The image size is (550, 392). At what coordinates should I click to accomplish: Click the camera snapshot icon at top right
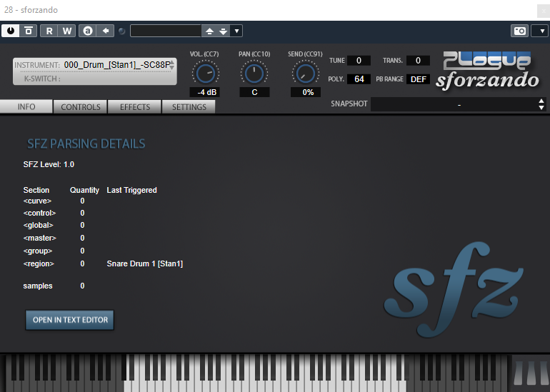pos(519,31)
